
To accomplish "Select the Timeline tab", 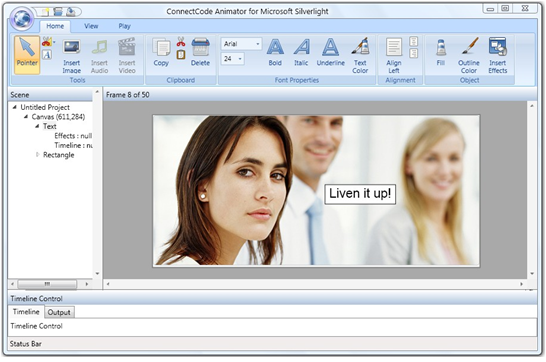I will 26,312.
